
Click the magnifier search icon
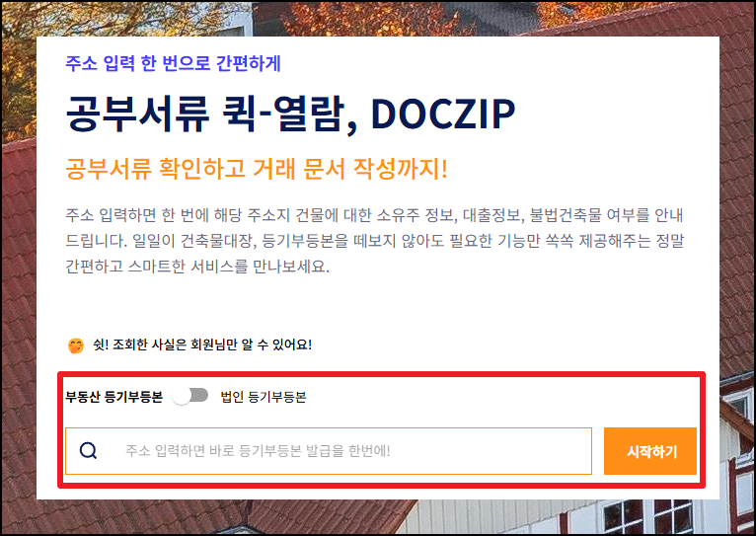pyautogui.click(x=88, y=451)
